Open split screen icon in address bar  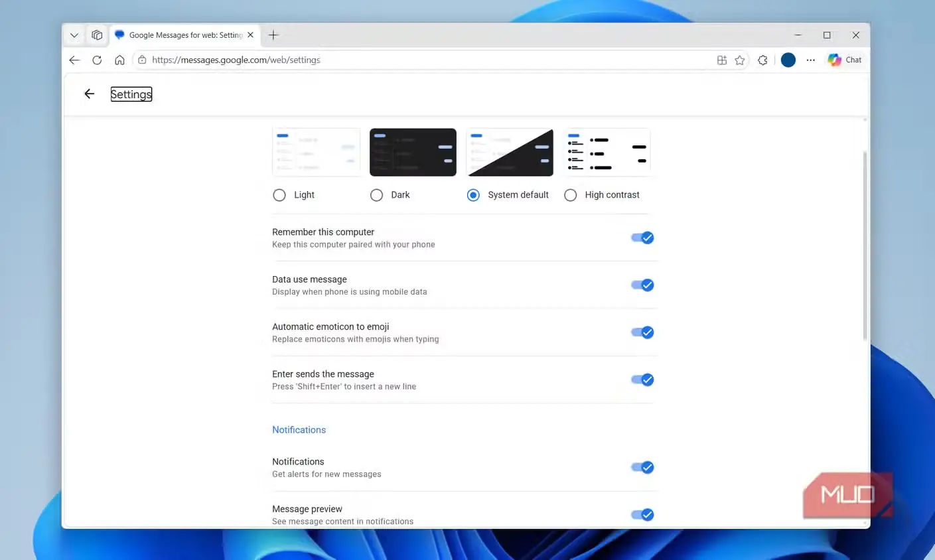coord(722,60)
